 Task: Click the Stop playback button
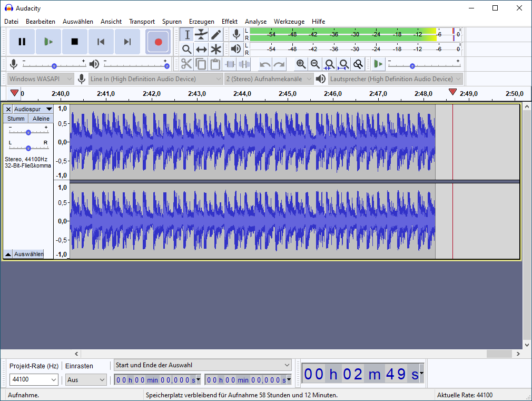(74, 42)
